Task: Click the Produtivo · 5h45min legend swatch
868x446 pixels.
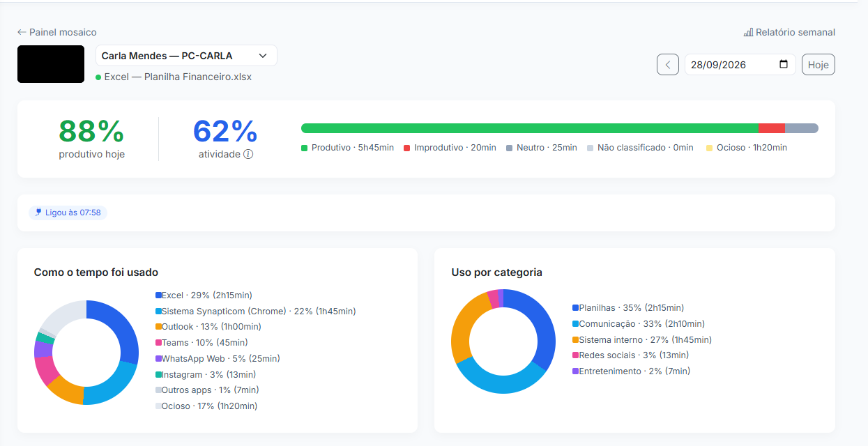Action: coord(304,148)
